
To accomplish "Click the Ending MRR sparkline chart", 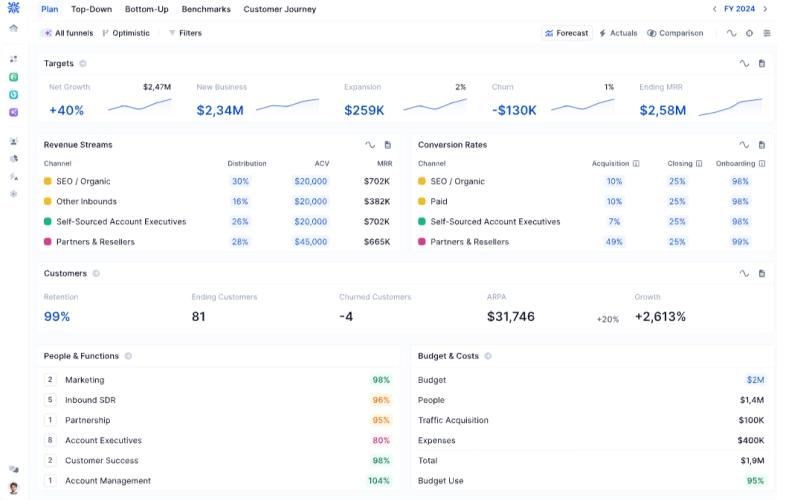I will coord(730,107).
